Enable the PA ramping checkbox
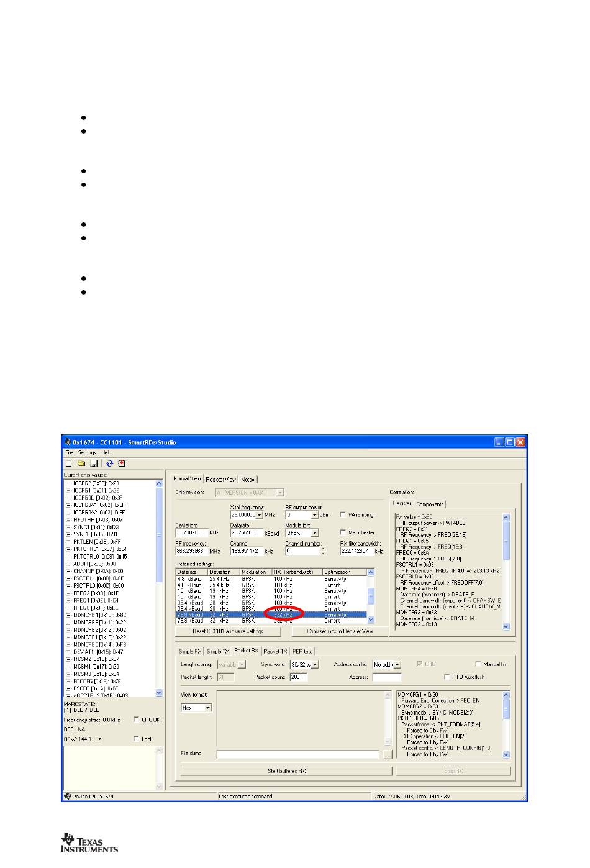The height and width of the screenshot is (868, 590). click(x=343, y=515)
